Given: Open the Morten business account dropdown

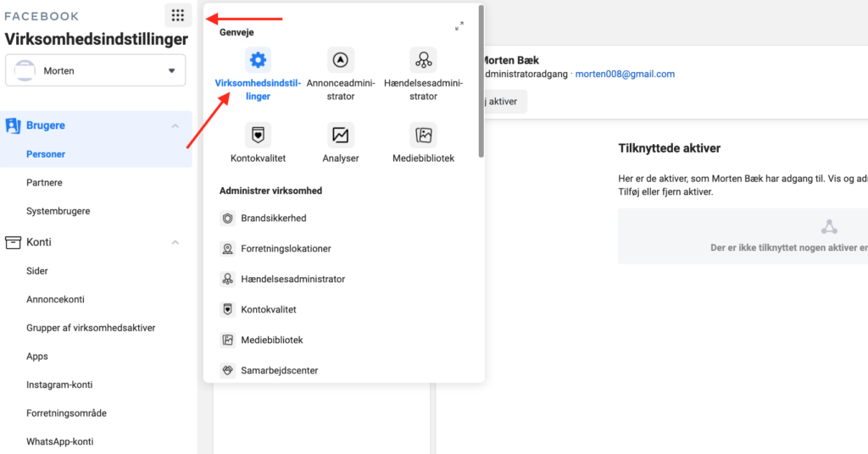Looking at the screenshot, I should (95, 70).
